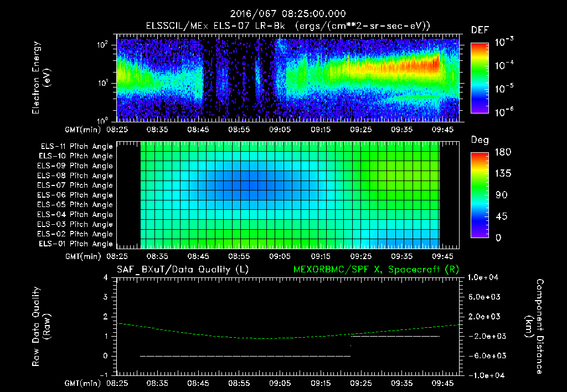
Task: Click the '90' tick on Deg color bar
Action: (x=502, y=195)
